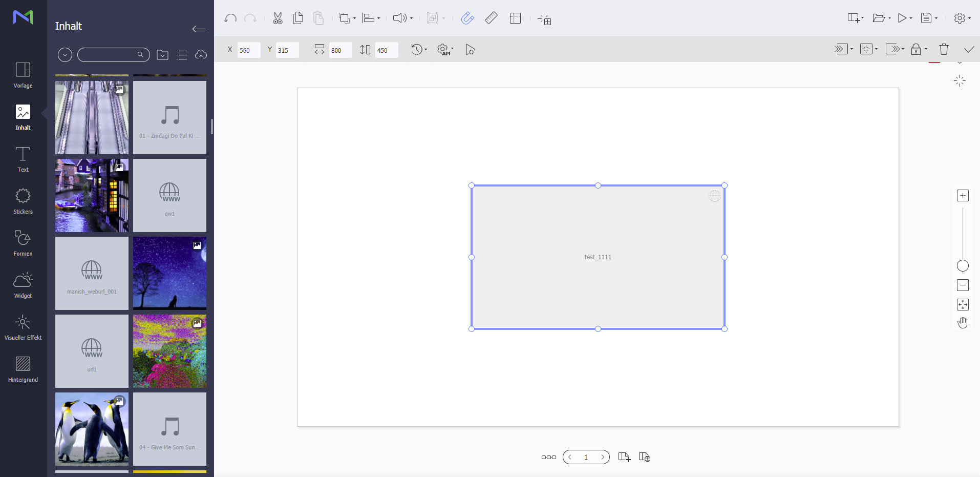
Task: Go to next page arrow
Action: tap(603, 457)
